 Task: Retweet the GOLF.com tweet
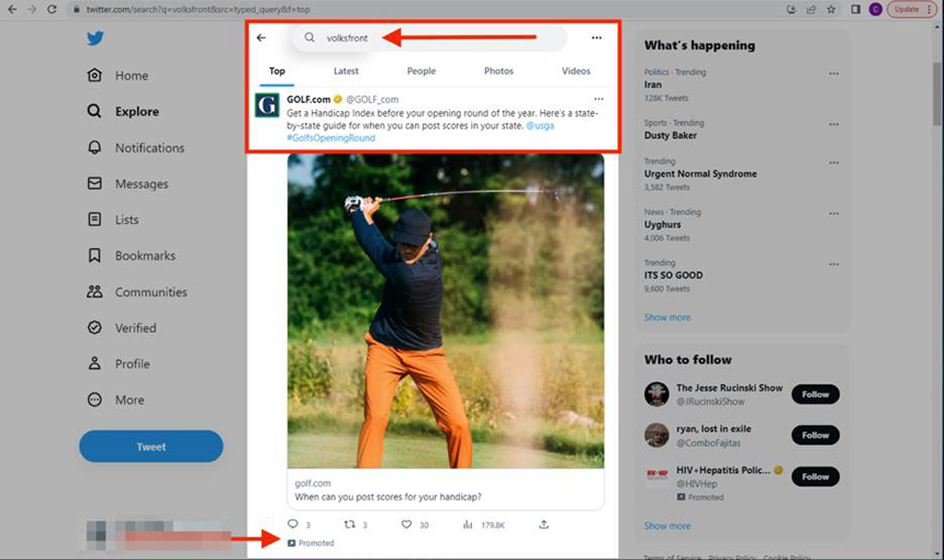350,525
